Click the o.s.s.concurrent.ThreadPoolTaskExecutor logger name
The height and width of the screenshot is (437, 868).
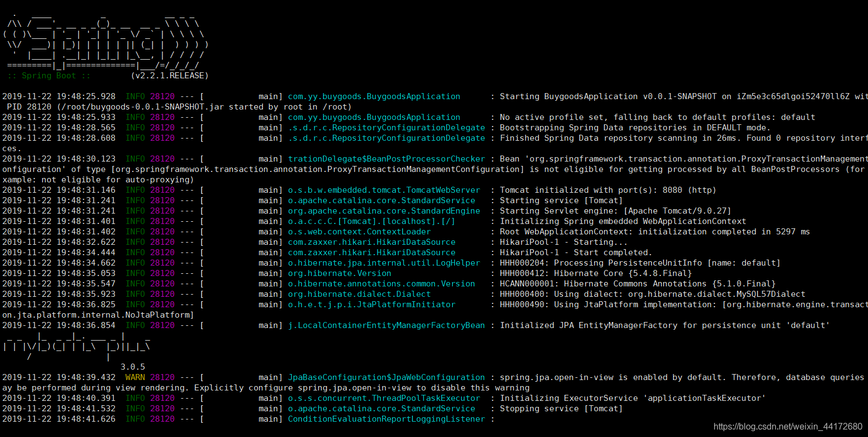(384, 398)
